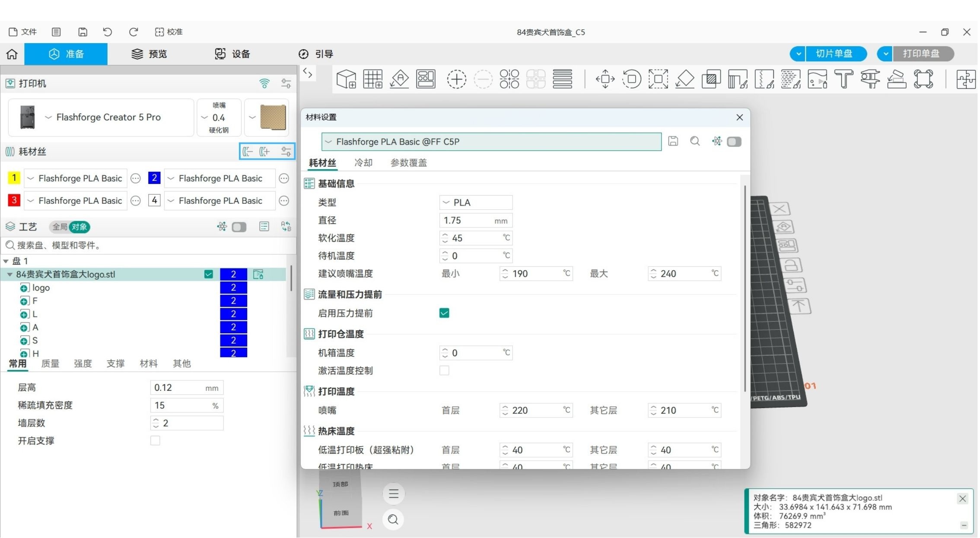
Task: Click the zoom magnifier button in viewport
Action: [x=393, y=519]
